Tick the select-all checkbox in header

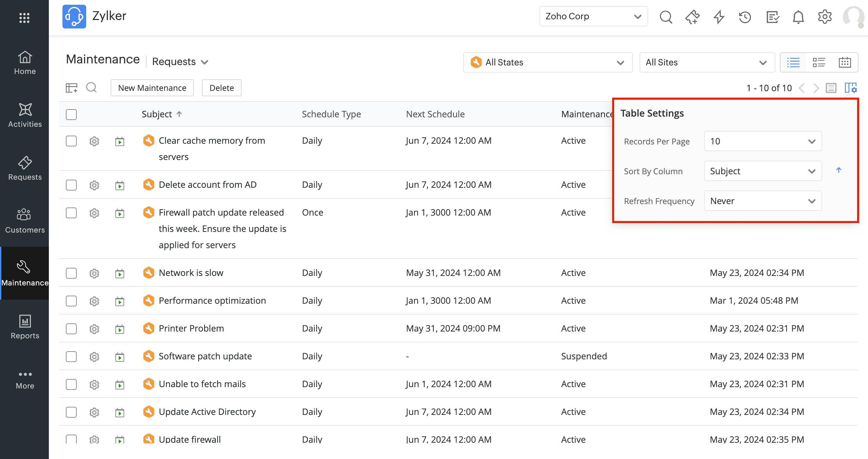coord(71,115)
